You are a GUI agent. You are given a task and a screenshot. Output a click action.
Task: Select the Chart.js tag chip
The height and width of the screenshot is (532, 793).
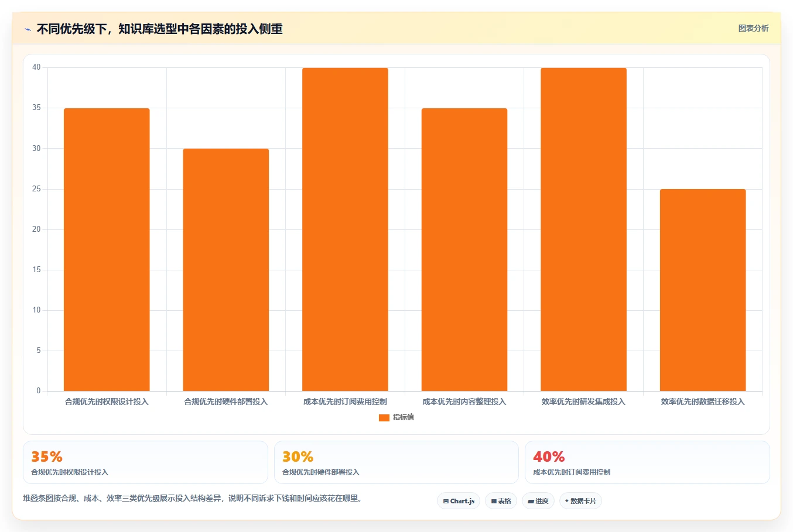tap(459, 501)
